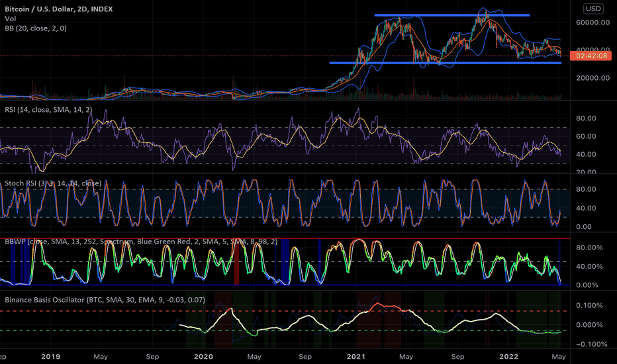The height and width of the screenshot is (364, 617).
Task: Click the 20000.00 price axis label
Action: [x=593, y=78]
